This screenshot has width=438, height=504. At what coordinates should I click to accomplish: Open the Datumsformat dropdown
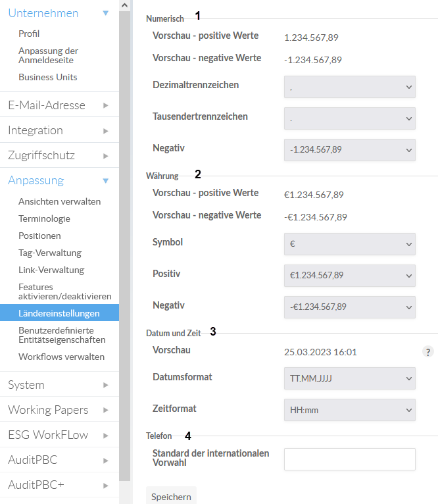coord(350,378)
